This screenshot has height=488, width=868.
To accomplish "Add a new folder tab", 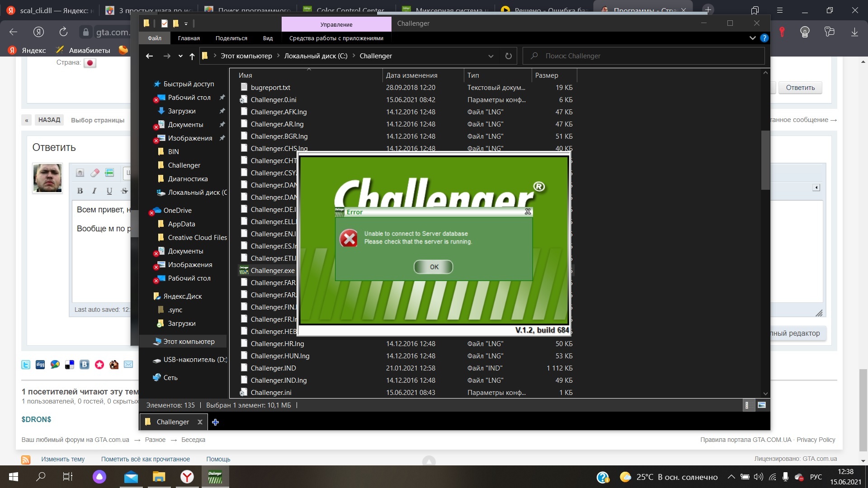I will pos(215,422).
